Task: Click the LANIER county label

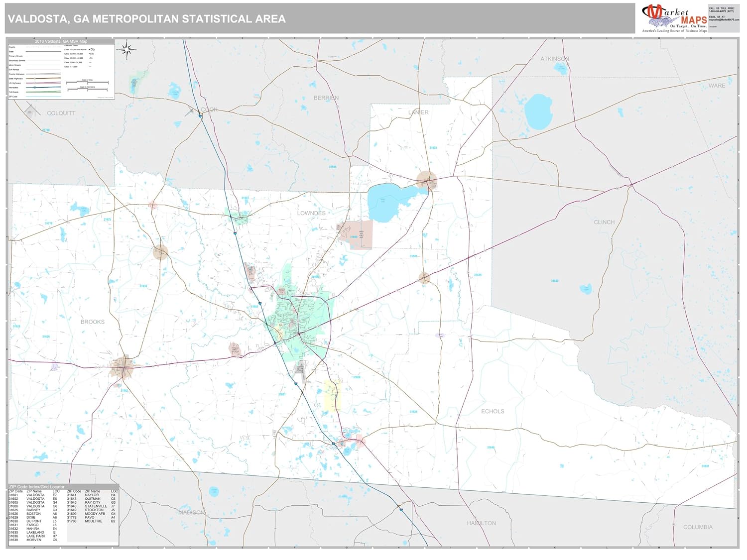Action: pyautogui.click(x=418, y=112)
